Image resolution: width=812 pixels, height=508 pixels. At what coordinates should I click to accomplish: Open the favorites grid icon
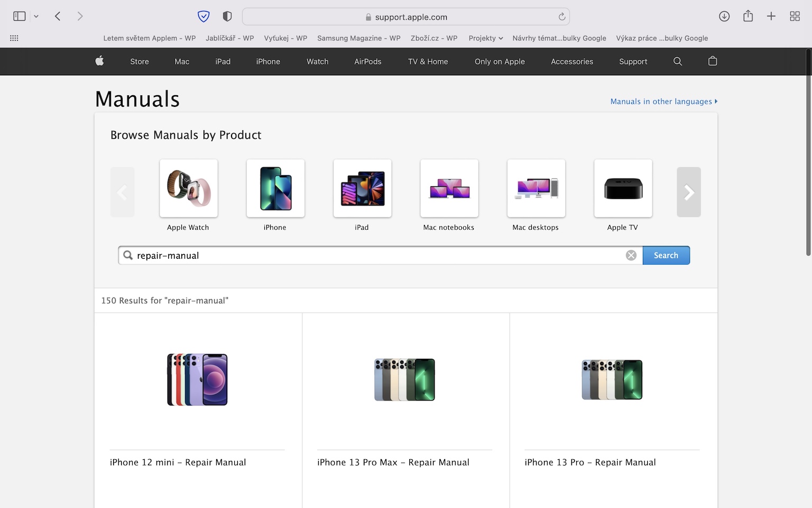tap(14, 38)
